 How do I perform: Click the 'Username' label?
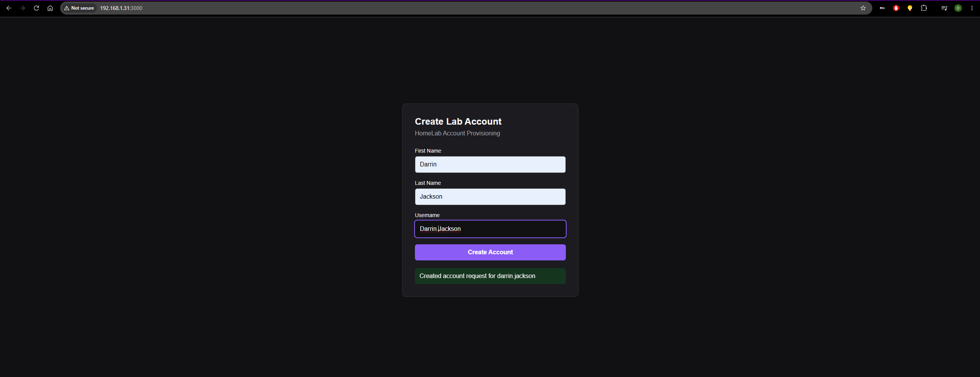427,215
